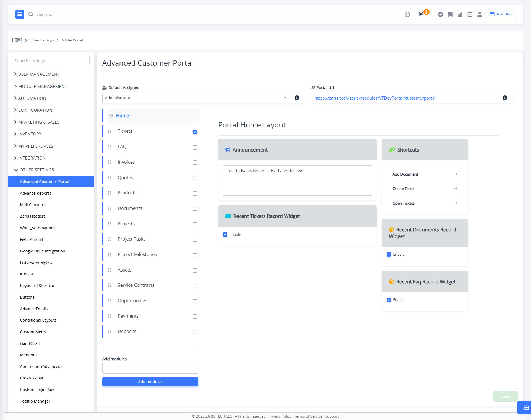Viewport: 531px width, 420px height.
Task: Open Google Drive Integration settings
Action: [43, 251]
